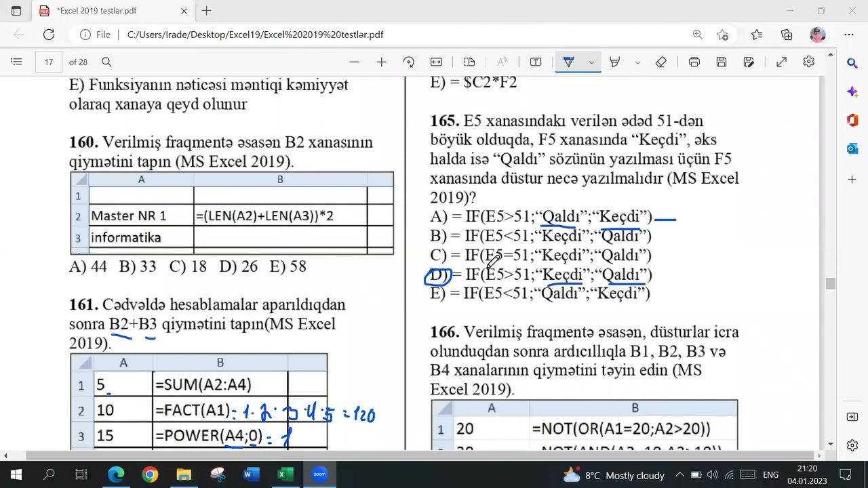Screen dimensions: 868x488
Task: Open the find-in-PDF search icon
Action: [106, 62]
